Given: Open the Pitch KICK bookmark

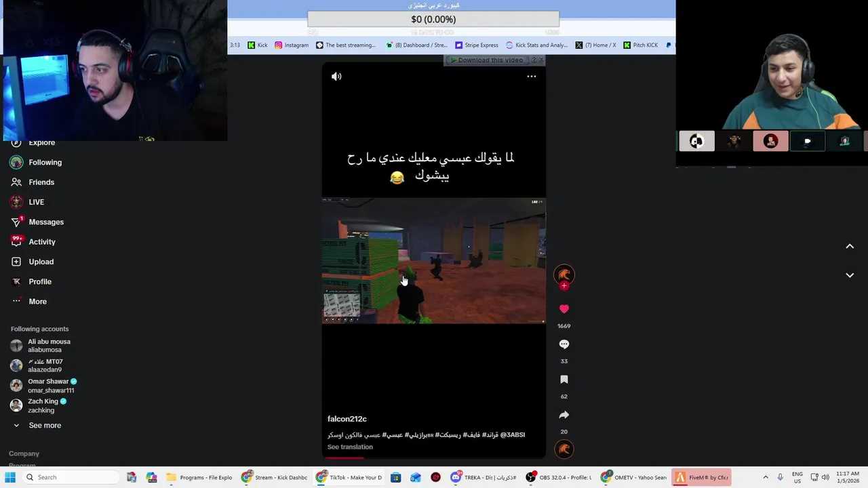Looking at the screenshot, I should (x=640, y=45).
